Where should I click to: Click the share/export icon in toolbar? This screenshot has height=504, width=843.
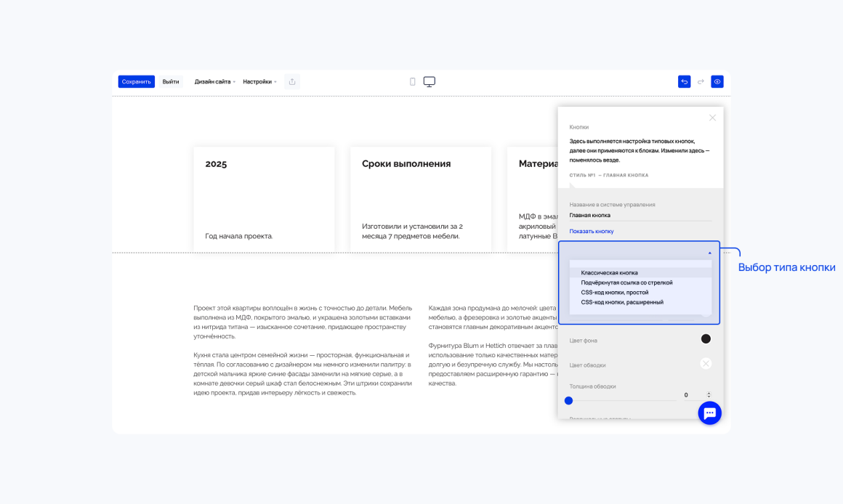pos(292,81)
